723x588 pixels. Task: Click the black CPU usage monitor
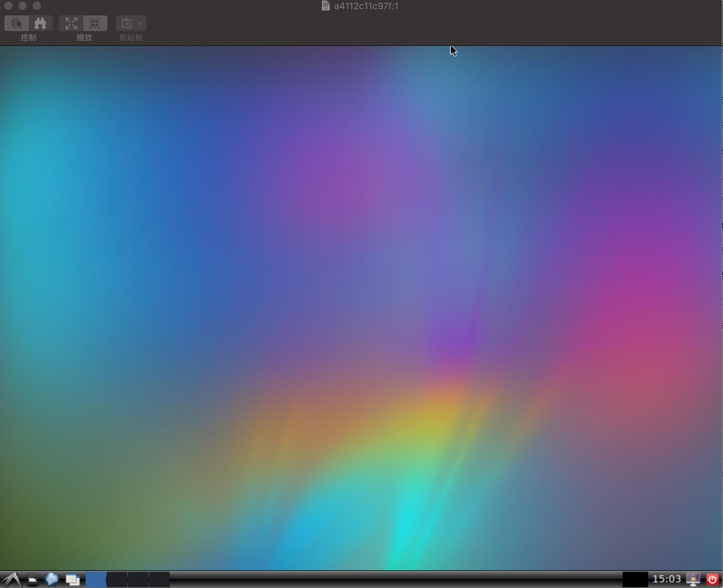pos(635,580)
